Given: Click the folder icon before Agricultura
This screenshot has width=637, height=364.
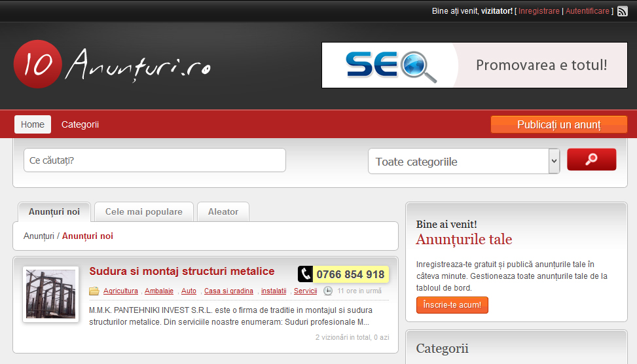Looking at the screenshot, I should (x=94, y=291).
